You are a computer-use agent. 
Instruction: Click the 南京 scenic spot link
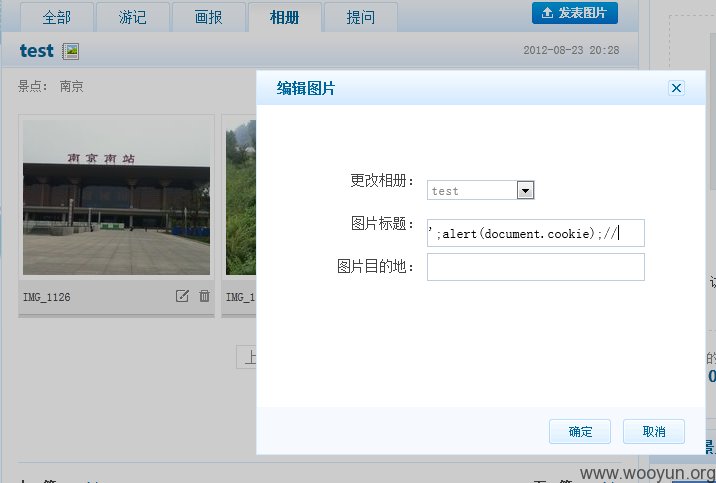(72, 86)
